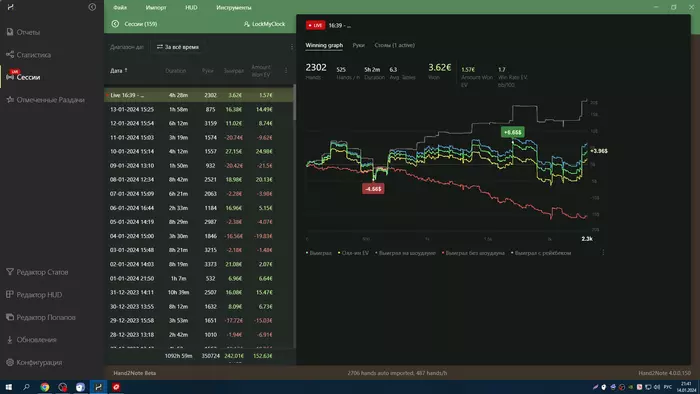Image resolution: width=700 pixels, height=394 pixels.
Task: Click the sessions list vertical scrollbar
Action: click(294, 102)
